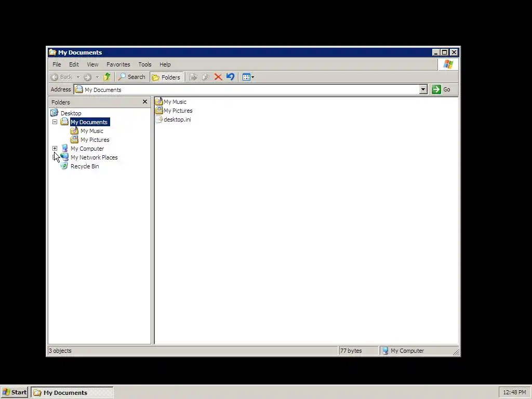Open the Back history dropdown arrow
Screen dimensions: 532x399
pos(78,77)
